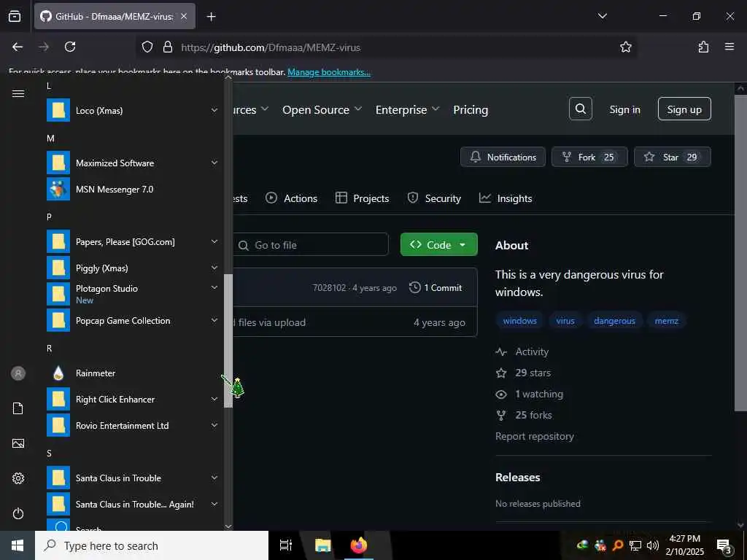The width and height of the screenshot is (747, 560).
Task: Fork the repository button
Action: point(589,157)
